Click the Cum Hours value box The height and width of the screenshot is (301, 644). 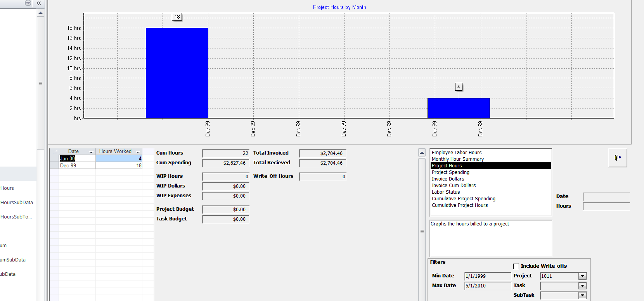coord(226,153)
